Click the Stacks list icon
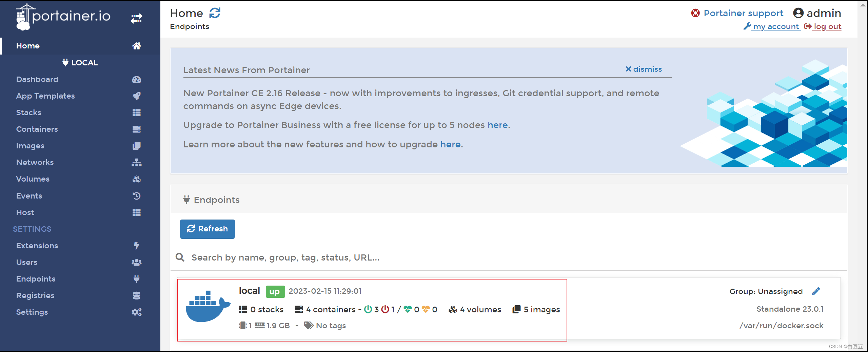The height and width of the screenshot is (352, 868). (x=136, y=112)
